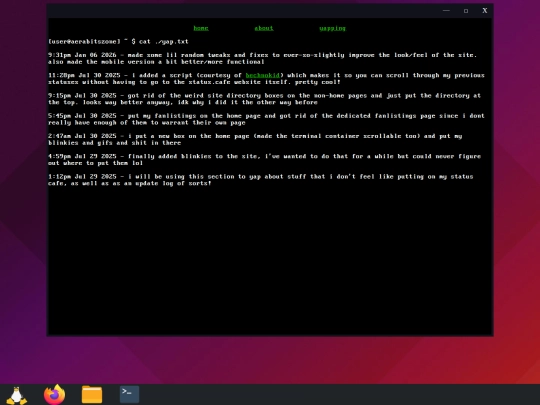Image resolution: width=540 pixels, height=405 pixels.
Task: Minimize the terminal window
Action: click(446, 11)
